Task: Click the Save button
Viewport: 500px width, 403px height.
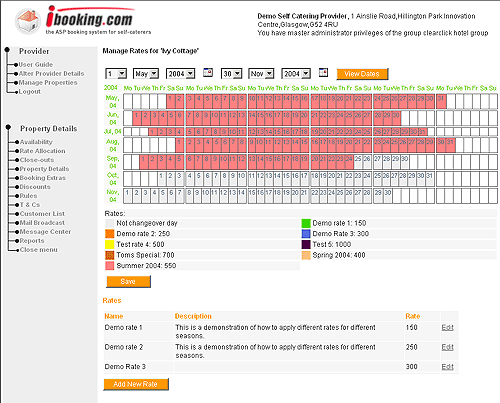Action: pos(128,282)
